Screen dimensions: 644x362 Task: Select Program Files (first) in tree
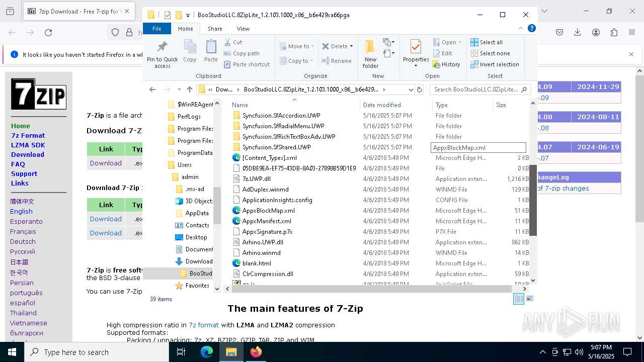point(195,129)
